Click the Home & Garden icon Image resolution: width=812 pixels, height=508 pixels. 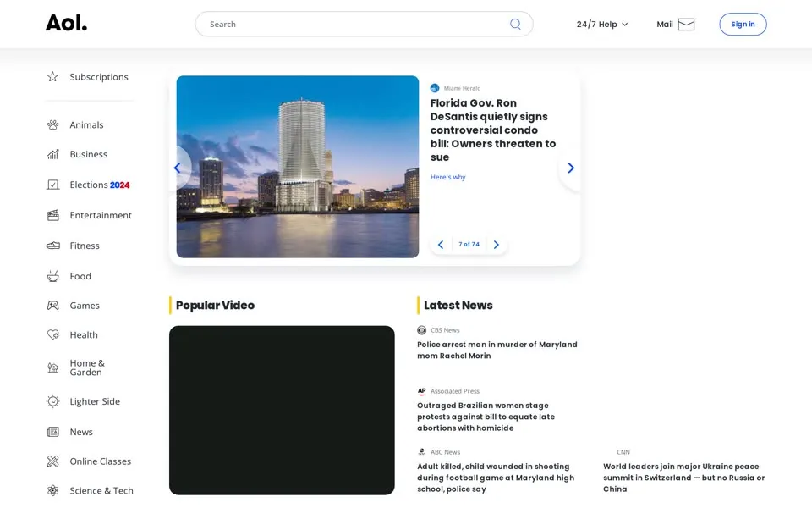(x=52, y=367)
